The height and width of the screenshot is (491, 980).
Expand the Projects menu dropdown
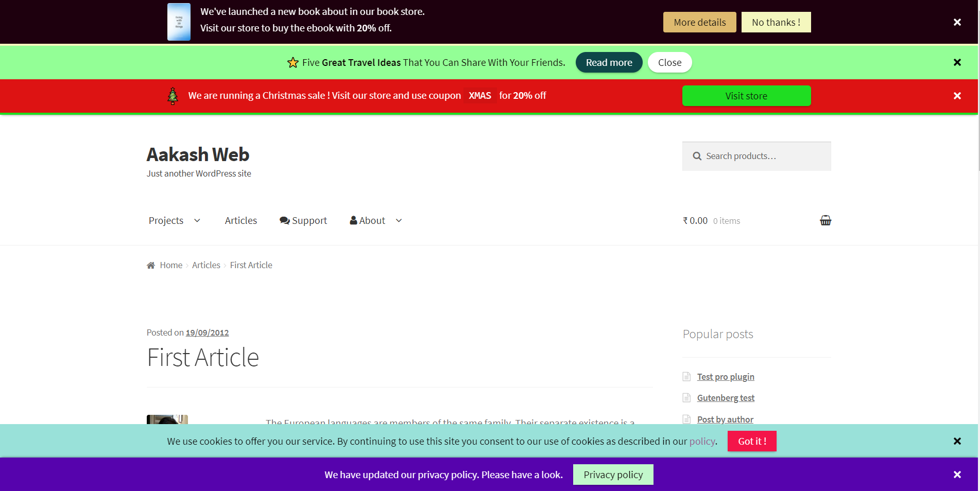[197, 221]
